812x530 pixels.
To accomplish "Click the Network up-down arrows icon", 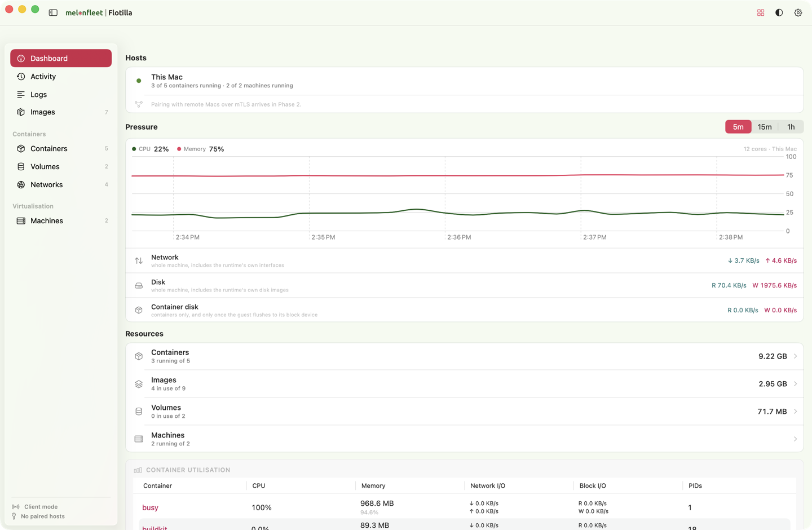I will [x=139, y=261].
